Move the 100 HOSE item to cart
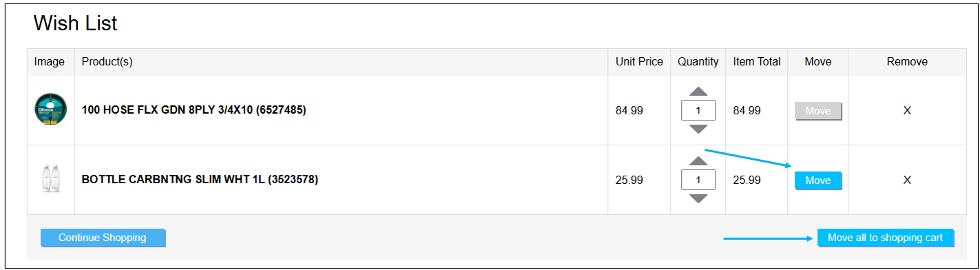This screenshot has width=980, height=270. point(818,111)
